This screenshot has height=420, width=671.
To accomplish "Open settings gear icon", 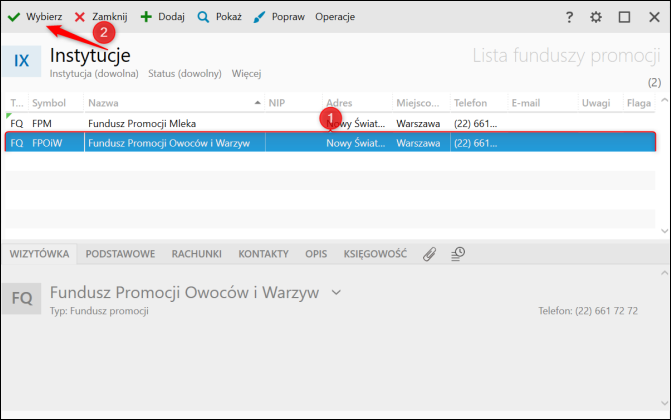I will point(596,17).
